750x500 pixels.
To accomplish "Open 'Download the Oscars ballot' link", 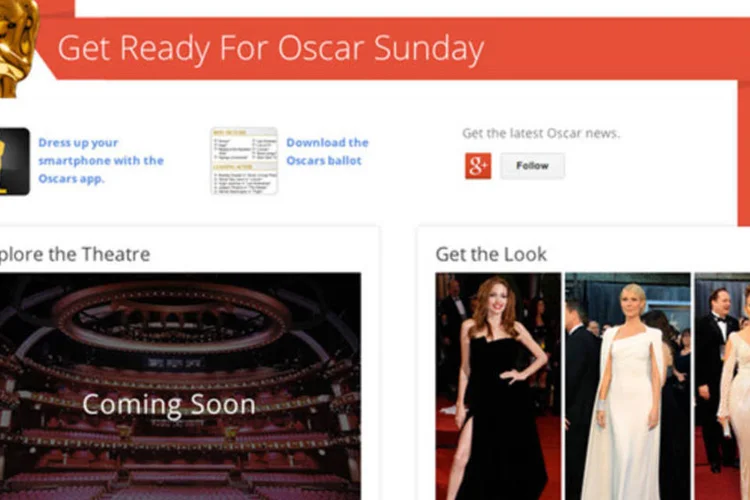I will click(x=327, y=152).
